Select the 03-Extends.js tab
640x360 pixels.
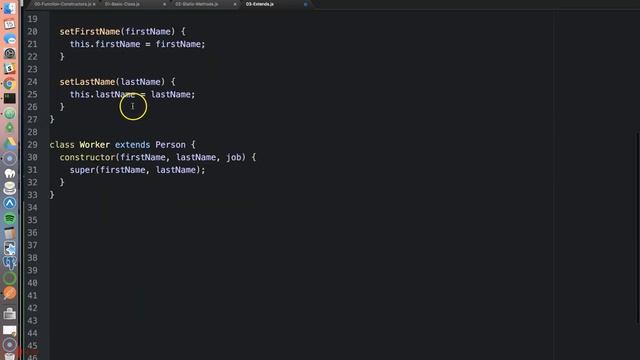[x=260, y=4]
